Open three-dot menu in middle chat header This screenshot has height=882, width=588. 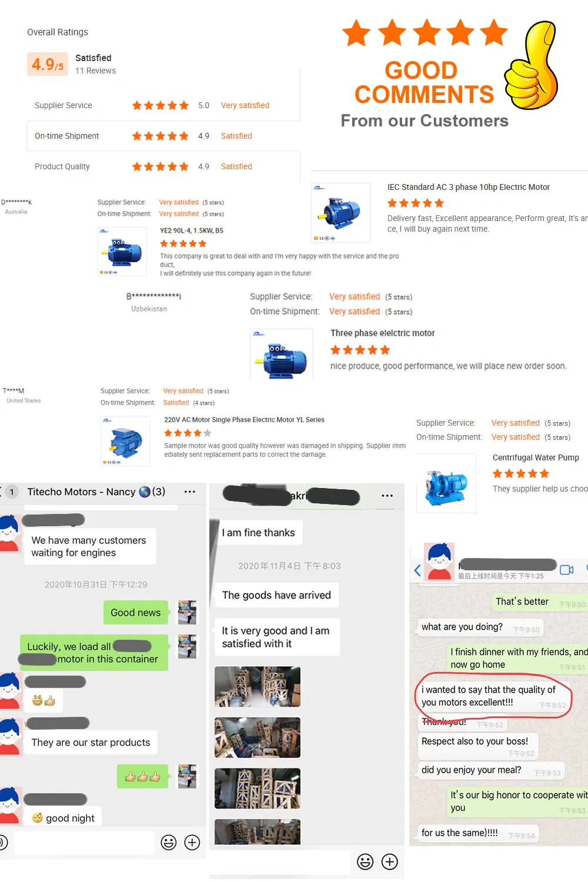[x=387, y=496]
